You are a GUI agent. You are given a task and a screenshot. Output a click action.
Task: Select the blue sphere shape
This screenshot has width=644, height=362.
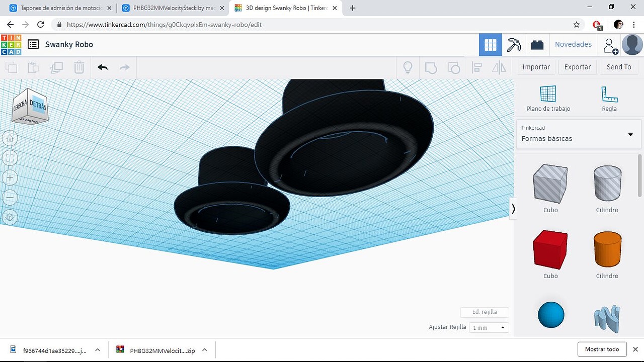(x=551, y=315)
